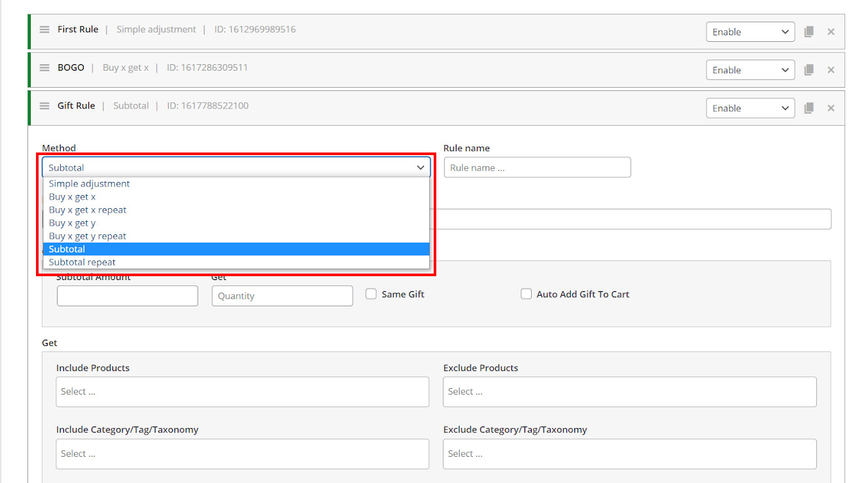Open the Include Category/Tag/Taxonomy select box
The image size is (868, 483).
click(243, 454)
